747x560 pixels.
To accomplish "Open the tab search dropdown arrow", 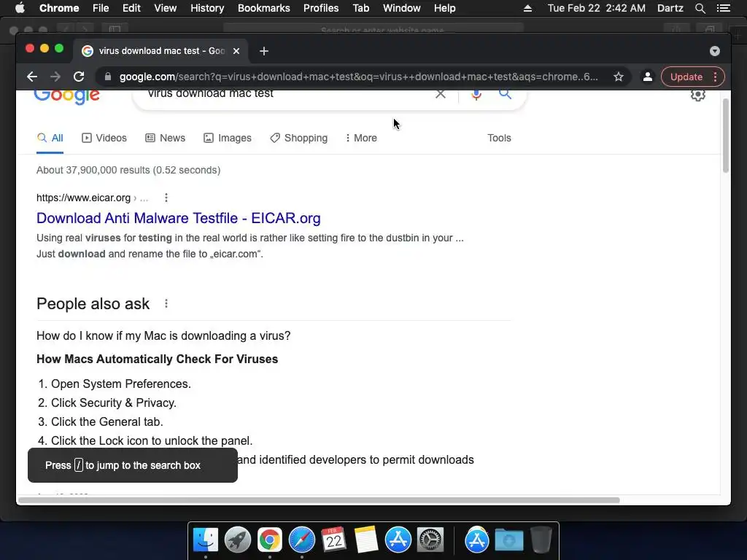I will [x=715, y=51].
